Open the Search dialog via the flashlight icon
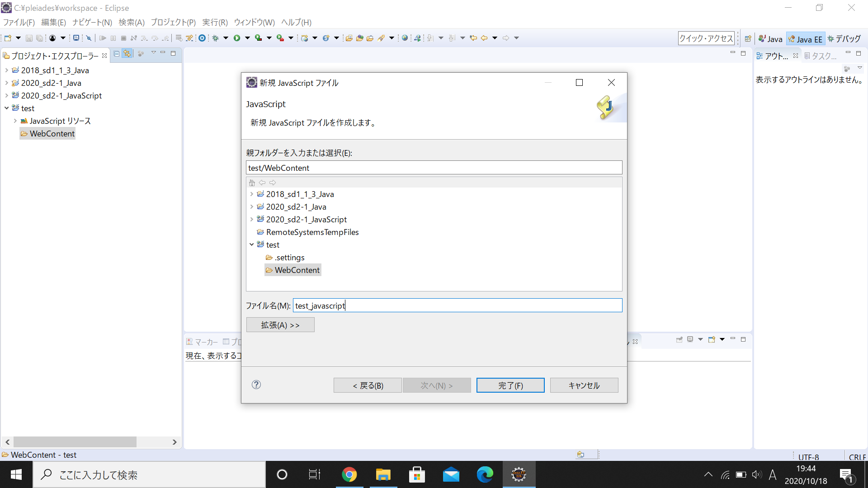The width and height of the screenshot is (868, 488). tap(380, 38)
